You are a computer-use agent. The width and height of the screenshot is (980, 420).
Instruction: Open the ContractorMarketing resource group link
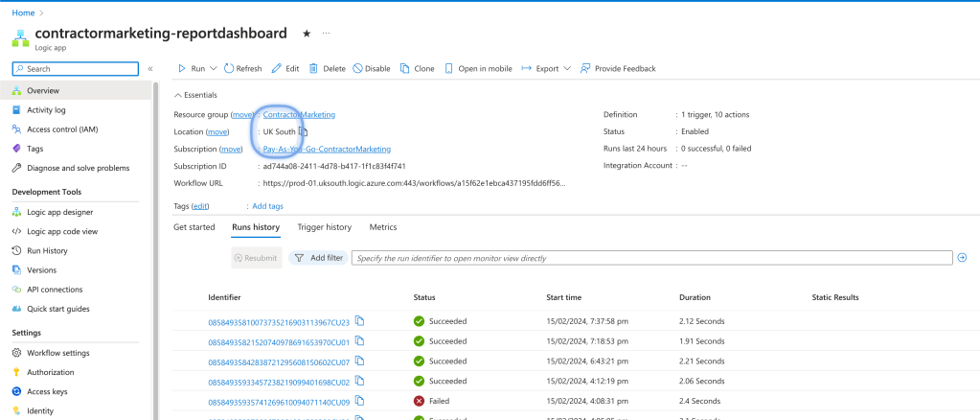299,115
